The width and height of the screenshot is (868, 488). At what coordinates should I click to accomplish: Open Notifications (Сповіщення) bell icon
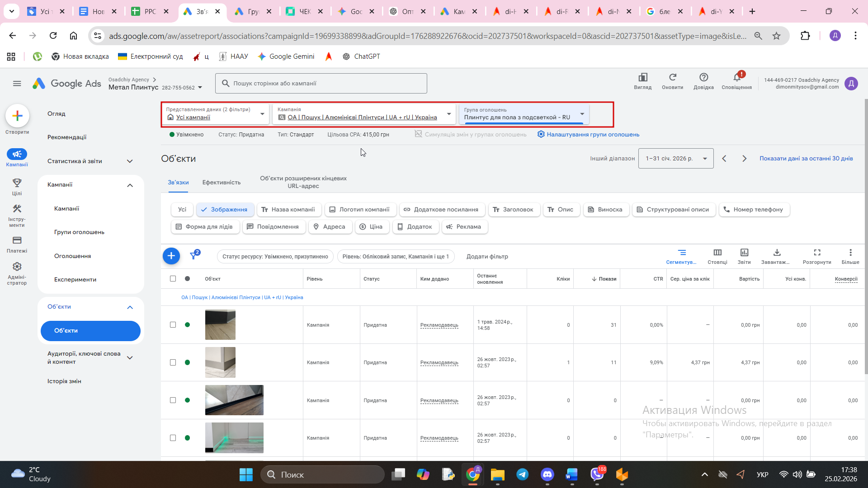[736, 78]
